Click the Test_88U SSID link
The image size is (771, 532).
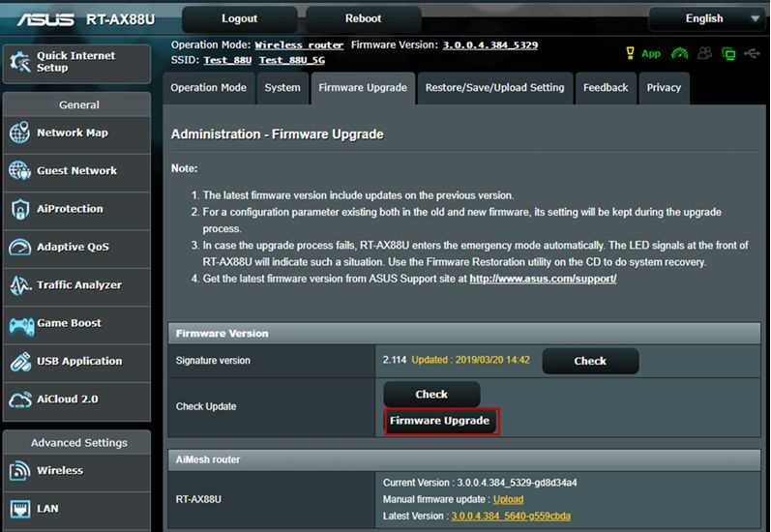pyautogui.click(x=227, y=61)
